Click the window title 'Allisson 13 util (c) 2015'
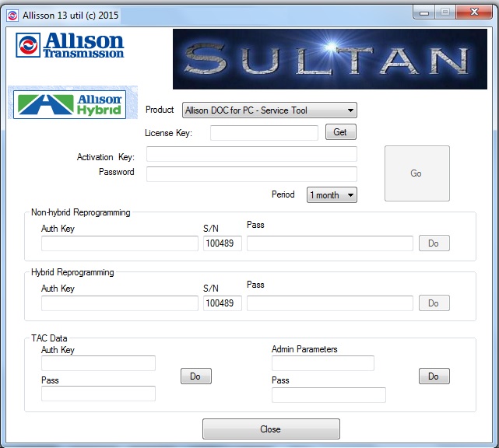 [71, 16]
